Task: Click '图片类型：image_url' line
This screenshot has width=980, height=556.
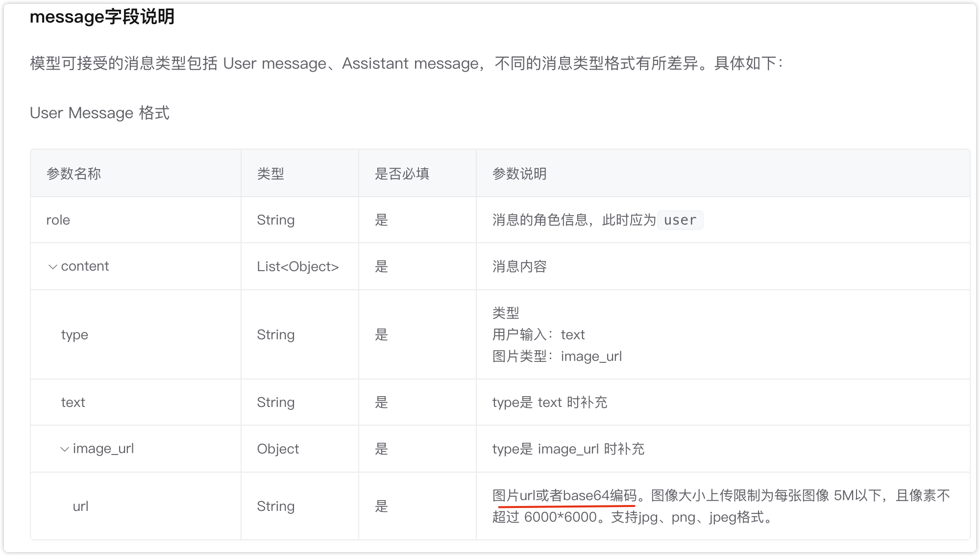Action: click(557, 356)
